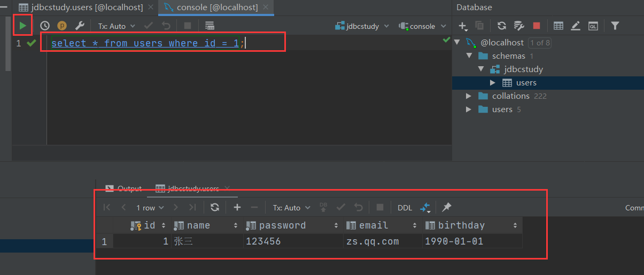Go to next page of results
644x275 pixels.
pos(176,207)
